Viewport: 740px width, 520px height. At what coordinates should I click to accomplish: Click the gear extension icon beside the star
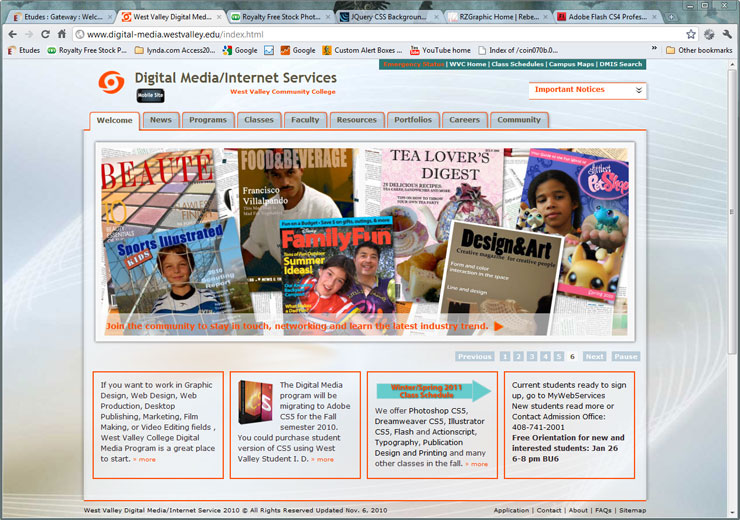pos(709,34)
